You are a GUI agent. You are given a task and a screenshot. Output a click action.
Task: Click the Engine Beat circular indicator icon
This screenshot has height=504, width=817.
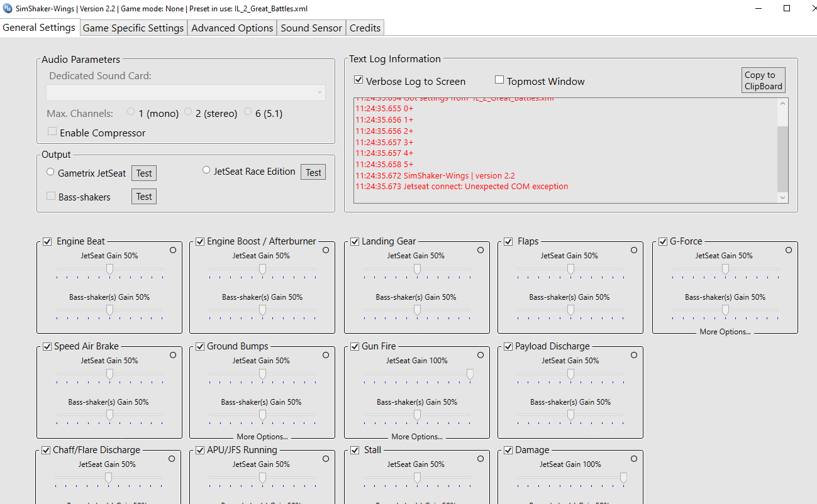(173, 250)
